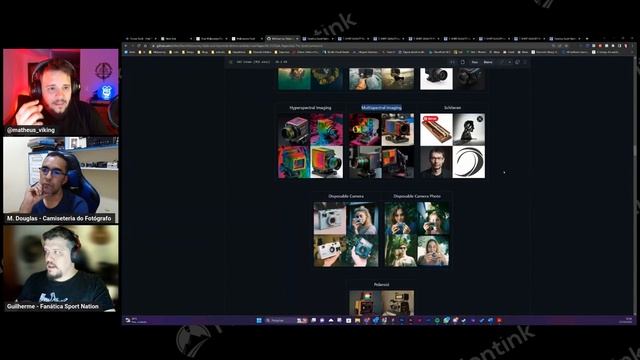Screen dimensions: 640x360
Task: Open Schlieren black swirl image
Action: pos(469,162)
